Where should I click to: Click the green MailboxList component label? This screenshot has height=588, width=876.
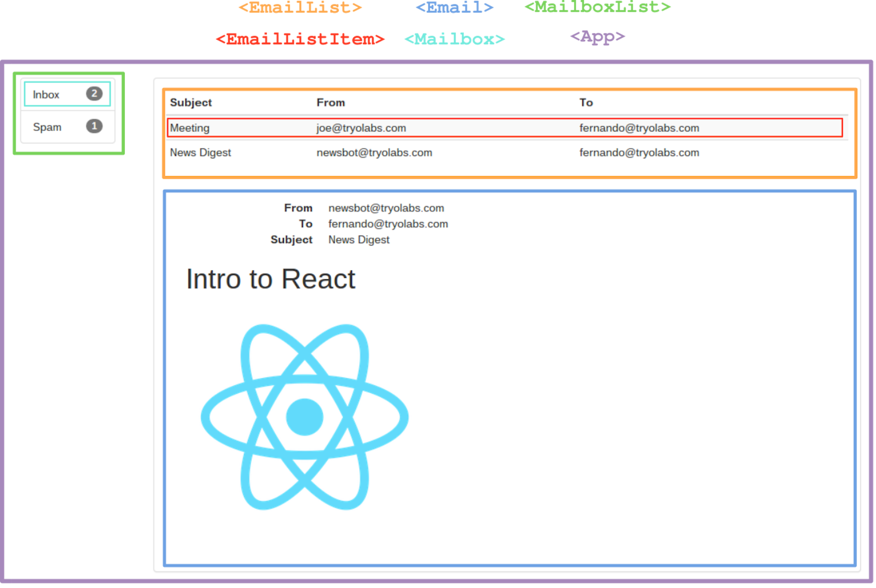[x=598, y=7]
